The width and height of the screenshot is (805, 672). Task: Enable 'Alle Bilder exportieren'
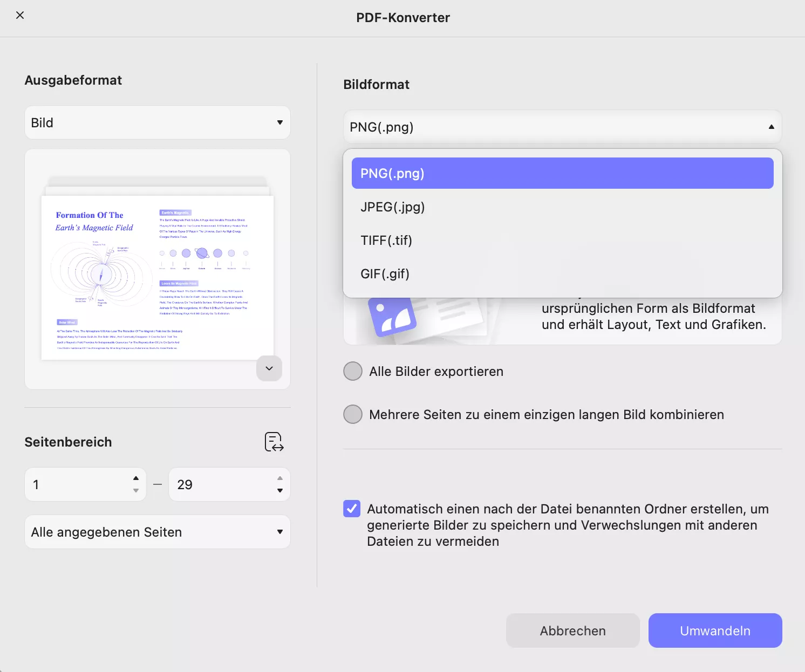[x=352, y=371]
